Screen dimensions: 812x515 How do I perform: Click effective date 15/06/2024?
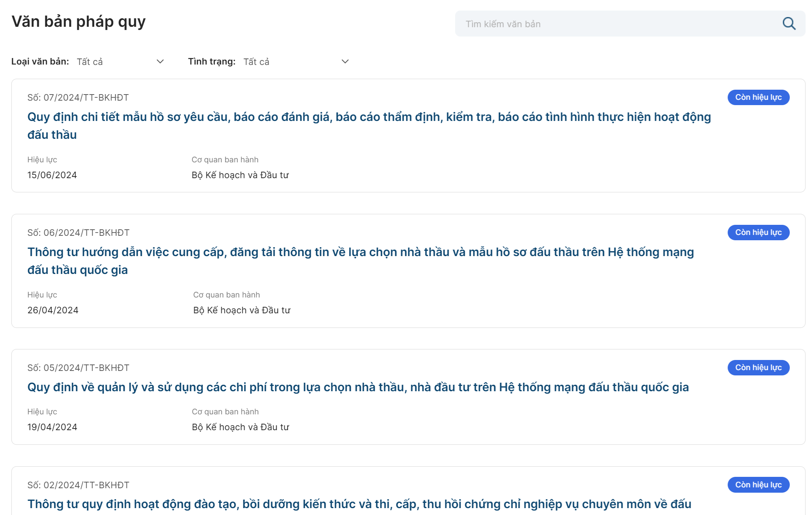[52, 175]
